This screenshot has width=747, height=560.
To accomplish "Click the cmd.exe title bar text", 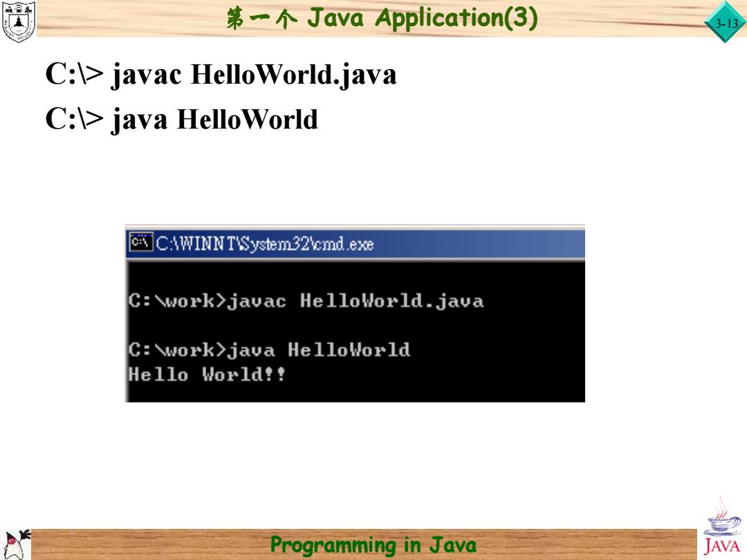I will tap(265, 244).
